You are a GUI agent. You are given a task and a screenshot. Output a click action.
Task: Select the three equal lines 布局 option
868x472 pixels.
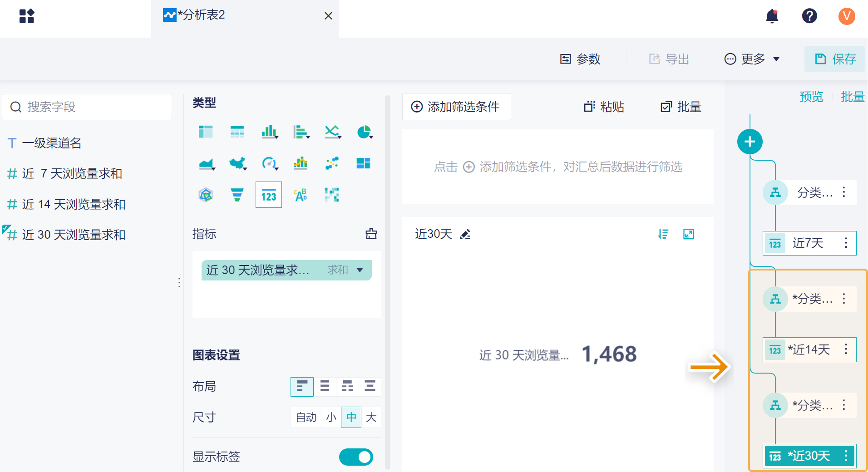coord(325,387)
